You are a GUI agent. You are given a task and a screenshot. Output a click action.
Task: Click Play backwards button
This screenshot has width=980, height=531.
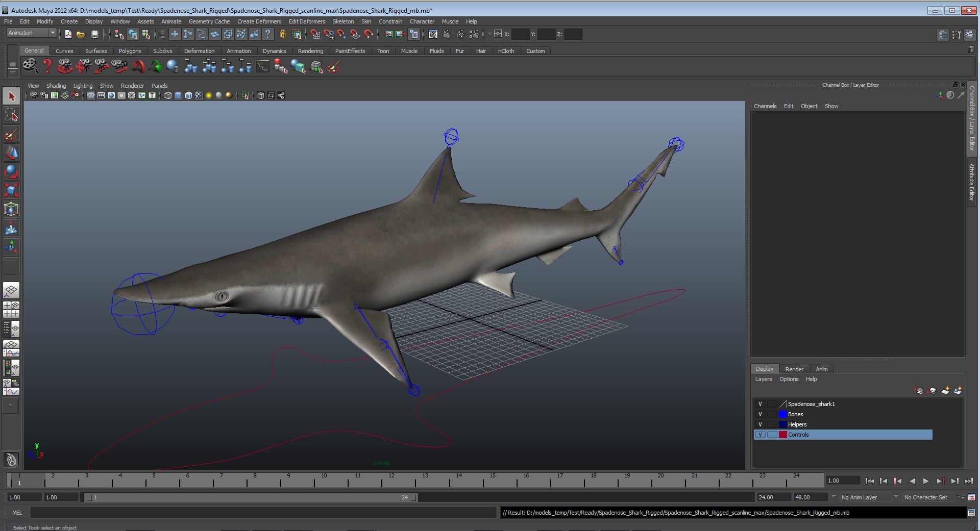912,481
